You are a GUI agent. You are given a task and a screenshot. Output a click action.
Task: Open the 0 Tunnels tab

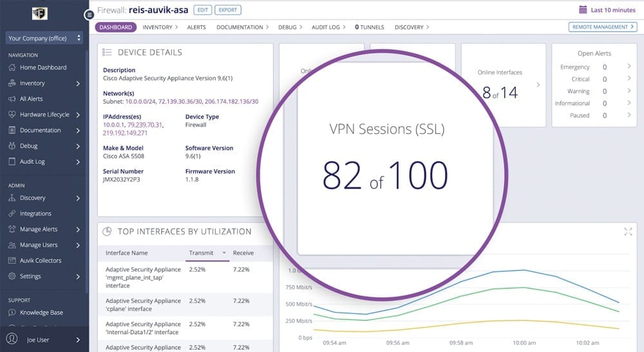[x=370, y=27]
